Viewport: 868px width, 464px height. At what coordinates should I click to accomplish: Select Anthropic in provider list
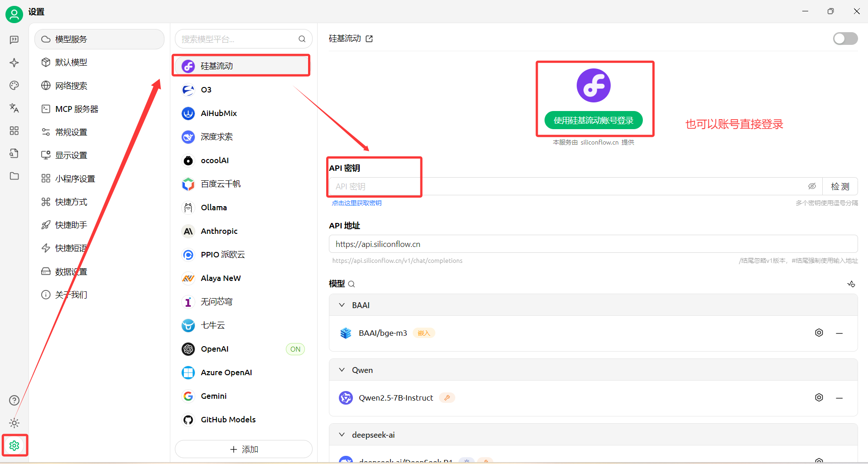click(x=244, y=231)
